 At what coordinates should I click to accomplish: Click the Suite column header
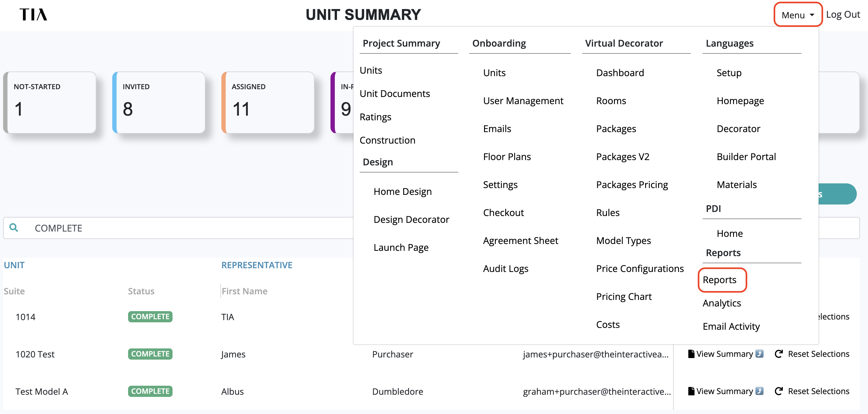pyautogui.click(x=14, y=291)
